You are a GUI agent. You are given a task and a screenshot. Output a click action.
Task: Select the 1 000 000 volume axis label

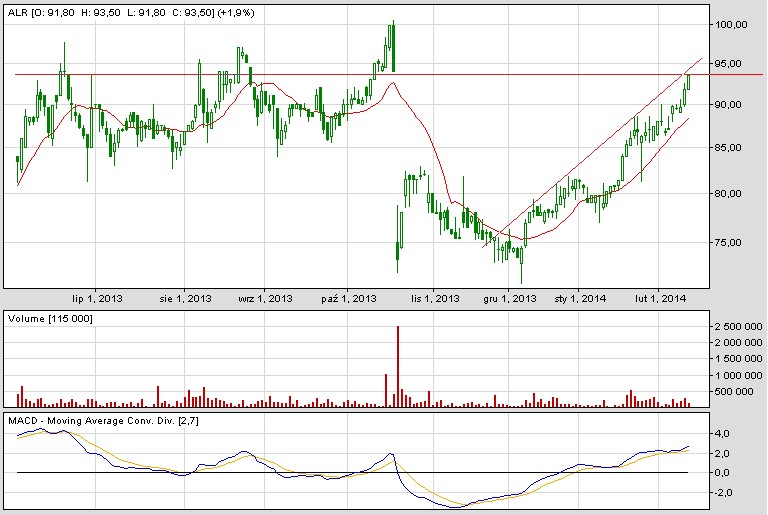739,375
